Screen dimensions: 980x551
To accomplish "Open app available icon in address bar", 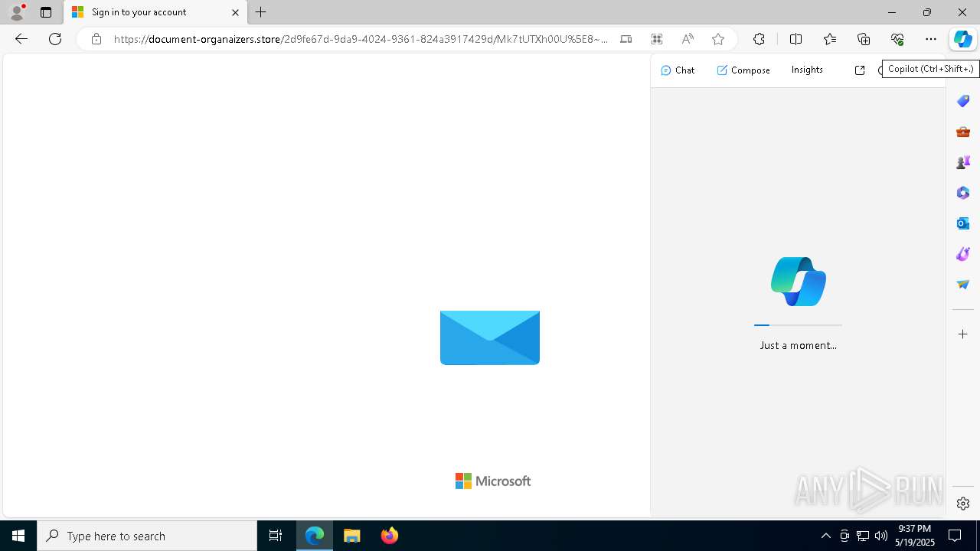I will pyautogui.click(x=626, y=39).
